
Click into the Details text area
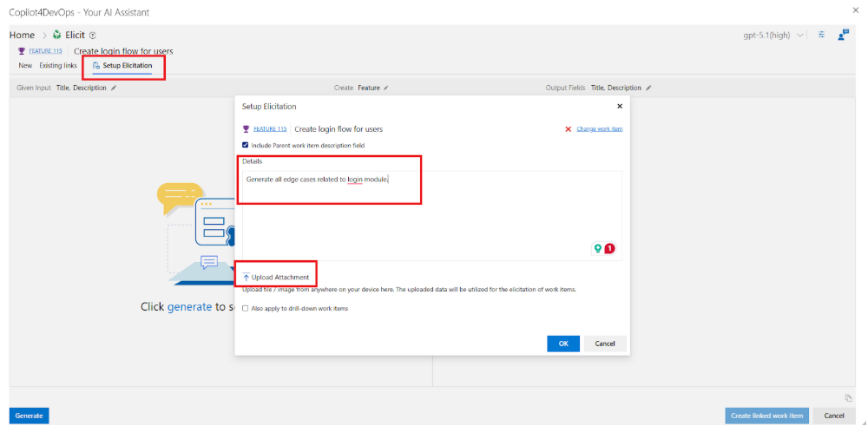pos(431,213)
